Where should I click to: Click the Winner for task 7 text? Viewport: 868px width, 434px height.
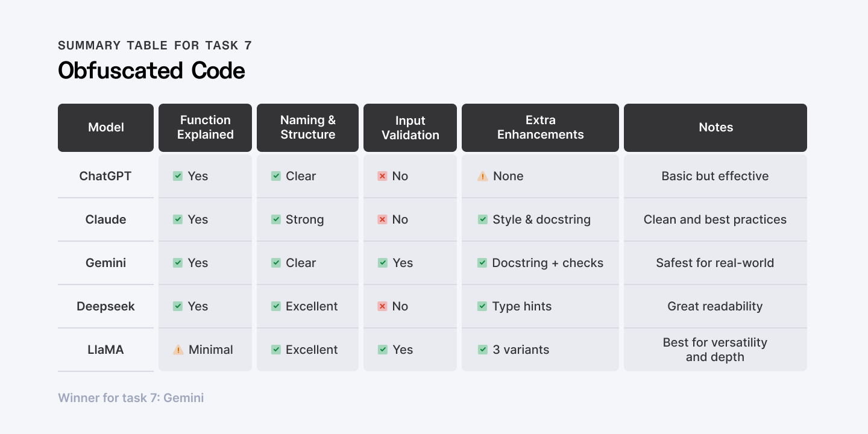(x=131, y=398)
